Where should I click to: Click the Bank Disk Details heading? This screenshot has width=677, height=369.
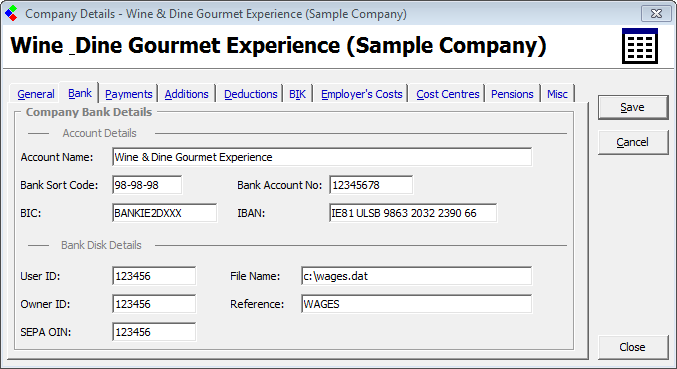[x=101, y=245]
